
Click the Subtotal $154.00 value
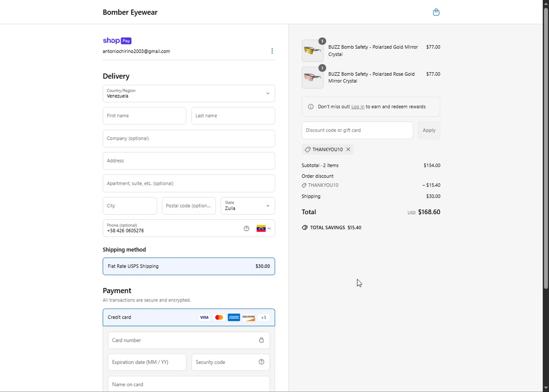[432, 165]
